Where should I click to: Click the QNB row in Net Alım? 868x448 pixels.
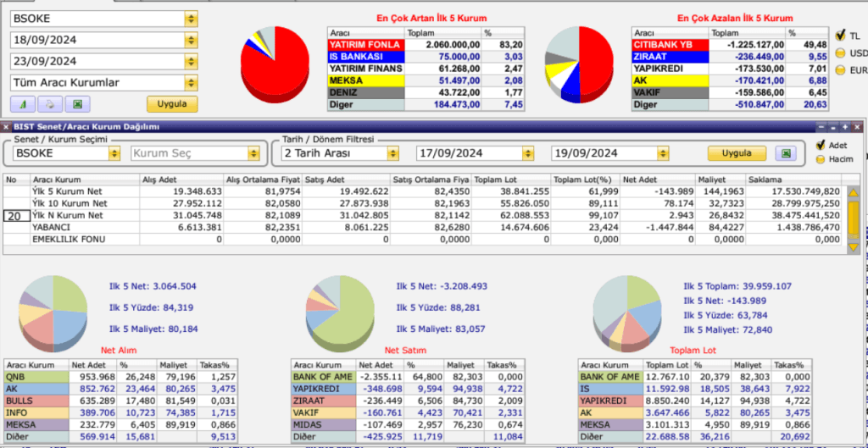pos(120,377)
